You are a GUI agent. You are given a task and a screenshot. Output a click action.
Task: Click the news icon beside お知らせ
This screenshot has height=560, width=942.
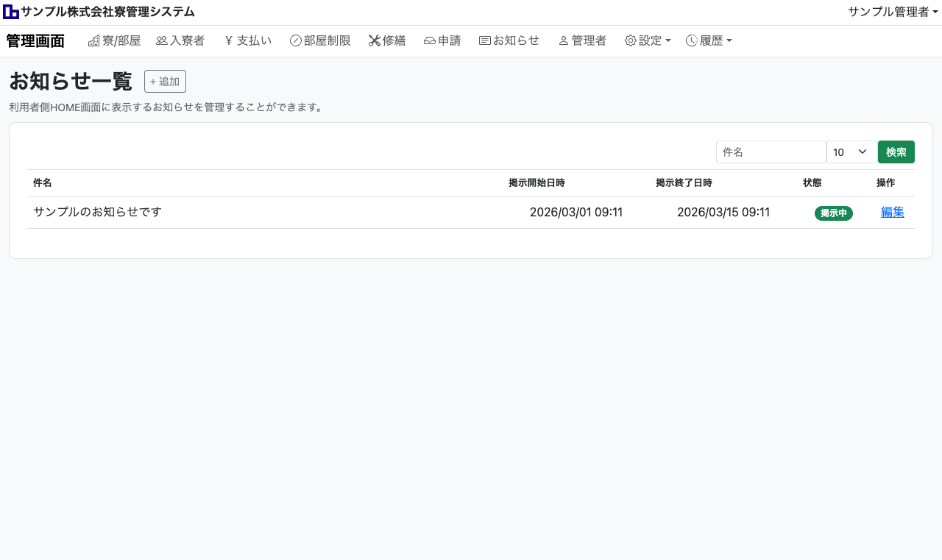(485, 41)
